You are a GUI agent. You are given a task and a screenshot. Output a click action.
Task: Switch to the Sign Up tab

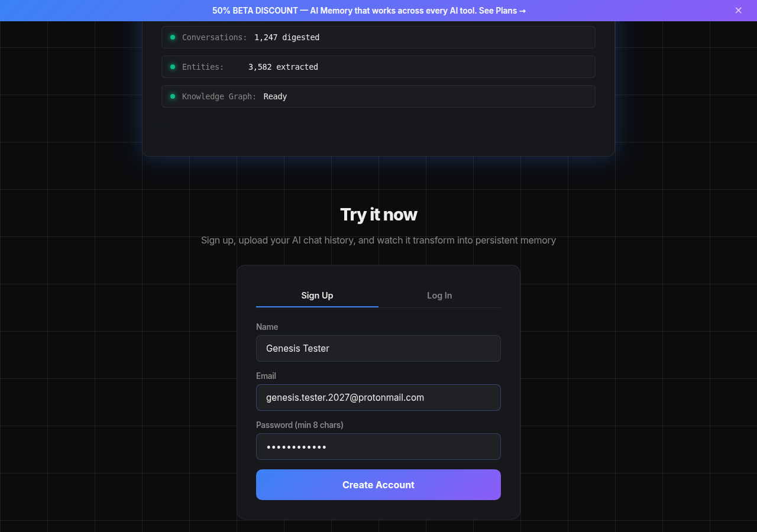pyautogui.click(x=317, y=296)
